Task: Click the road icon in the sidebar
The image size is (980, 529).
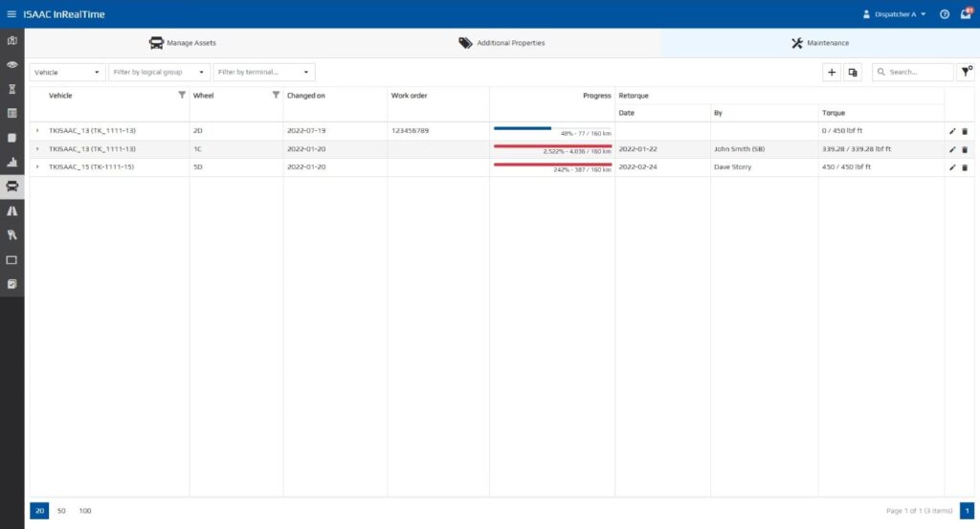Action: [x=11, y=210]
